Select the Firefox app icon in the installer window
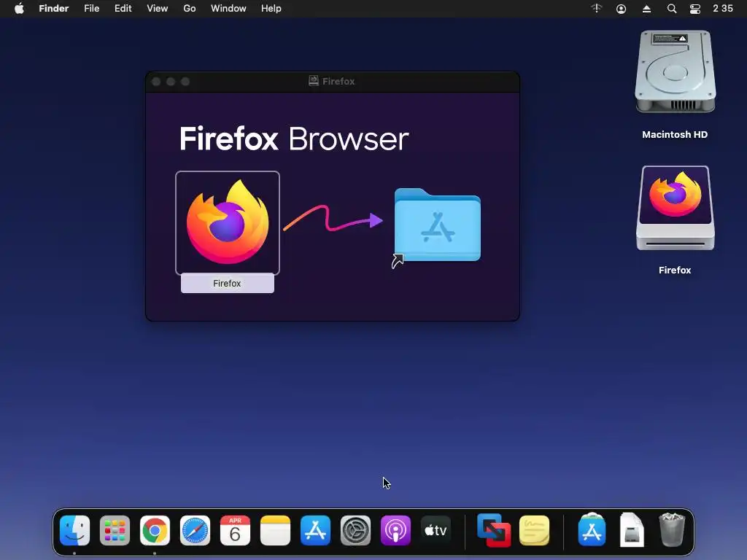The image size is (747, 560). [228, 222]
